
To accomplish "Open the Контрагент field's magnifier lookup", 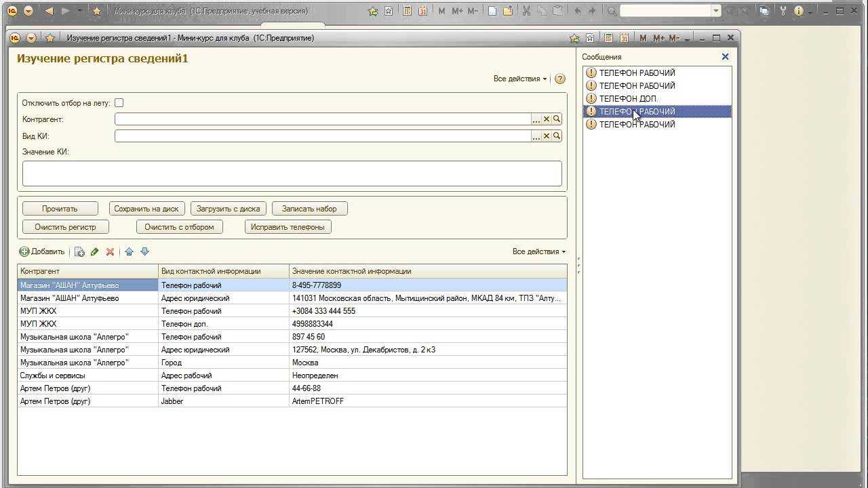I will [557, 119].
